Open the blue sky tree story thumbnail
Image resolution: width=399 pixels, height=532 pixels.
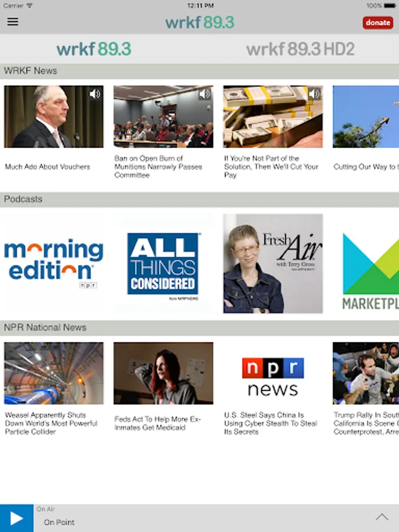pos(366,116)
